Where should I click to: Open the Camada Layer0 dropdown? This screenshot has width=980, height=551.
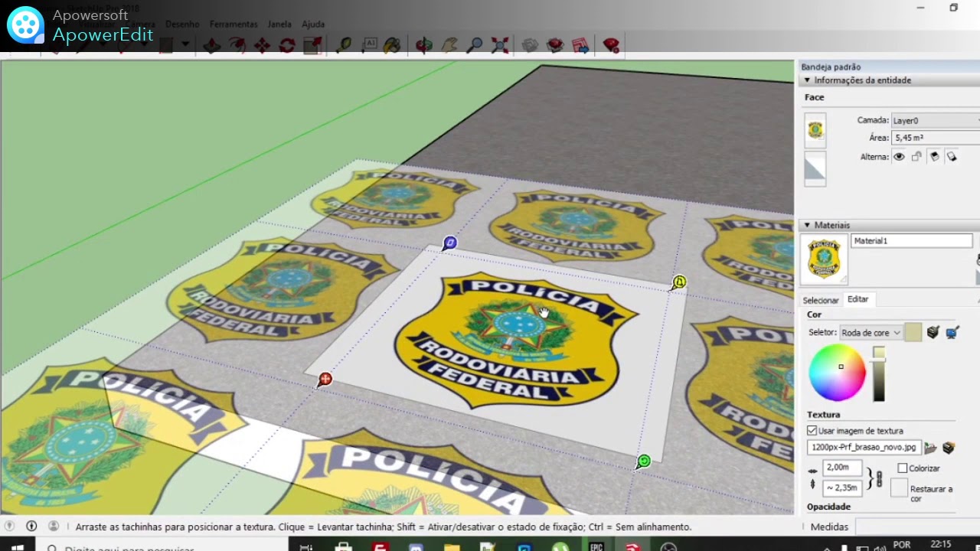935,120
